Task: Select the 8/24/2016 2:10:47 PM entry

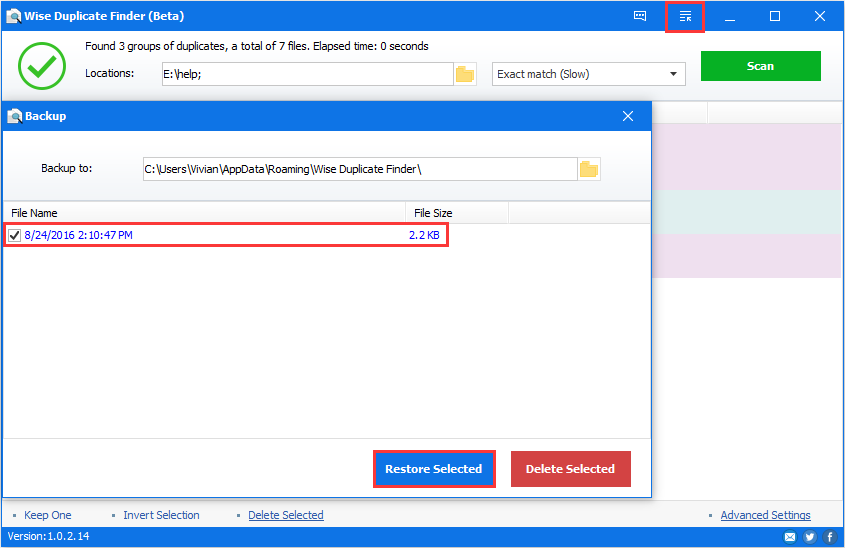Action: [x=78, y=235]
